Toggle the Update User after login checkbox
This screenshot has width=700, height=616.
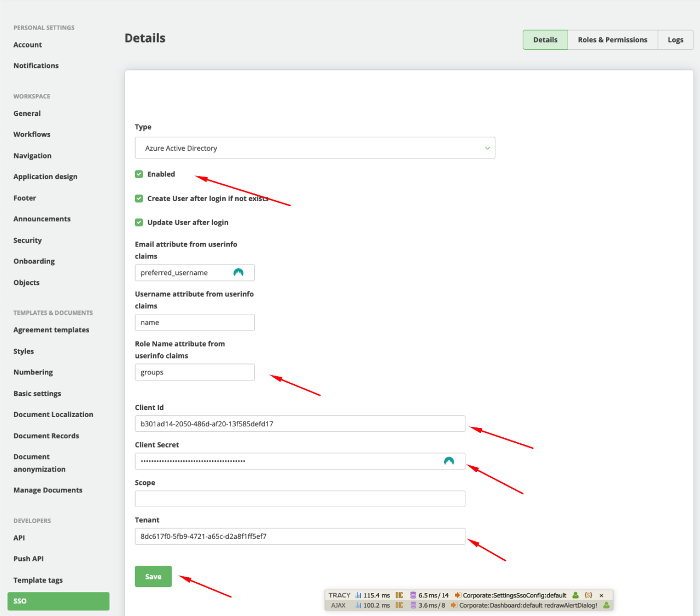(x=139, y=222)
